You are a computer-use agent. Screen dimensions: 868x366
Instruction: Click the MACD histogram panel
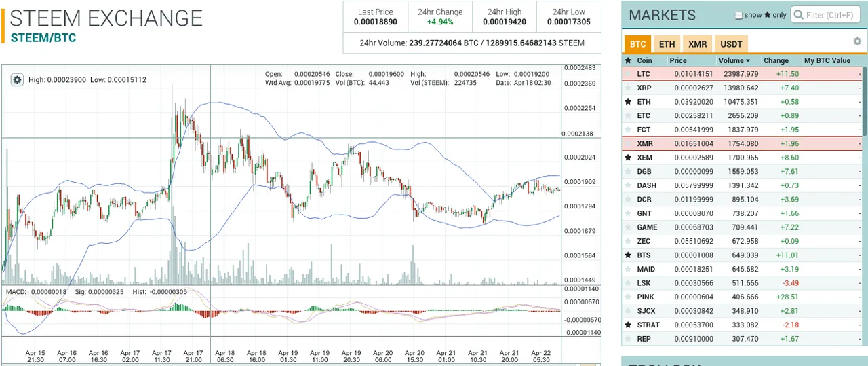pos(281,311)
